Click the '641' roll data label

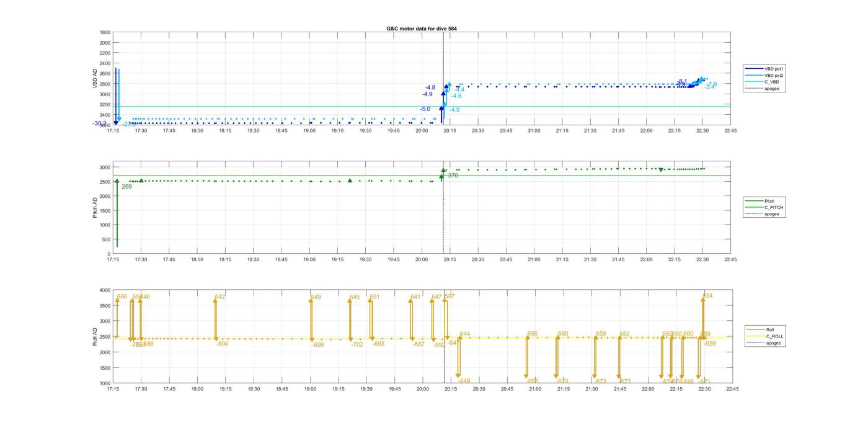(x=415, y=297)
